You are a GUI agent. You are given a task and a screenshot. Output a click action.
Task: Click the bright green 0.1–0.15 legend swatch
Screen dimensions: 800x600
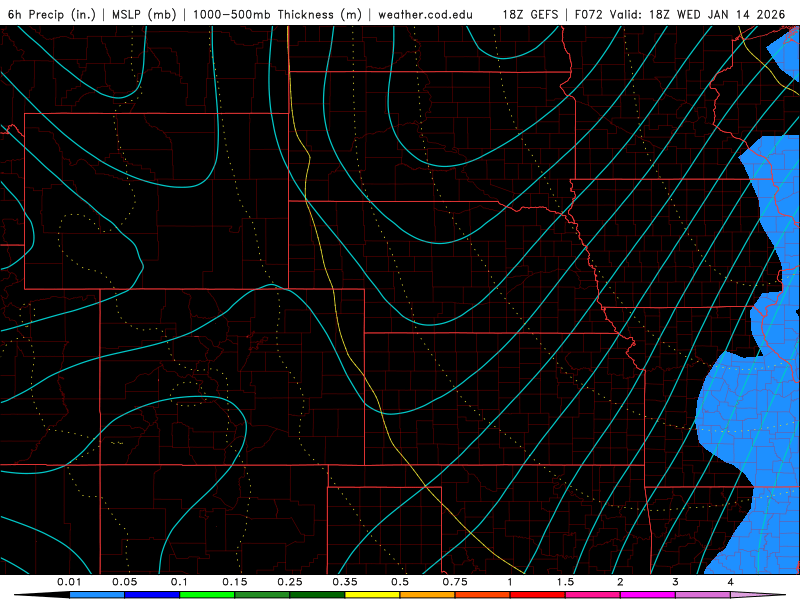(x=207, y=595)
